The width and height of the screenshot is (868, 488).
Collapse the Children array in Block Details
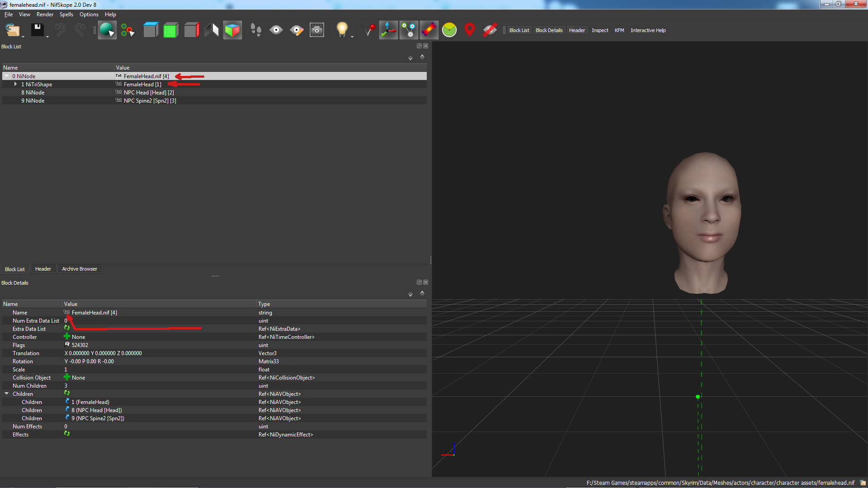coord(7,394)
